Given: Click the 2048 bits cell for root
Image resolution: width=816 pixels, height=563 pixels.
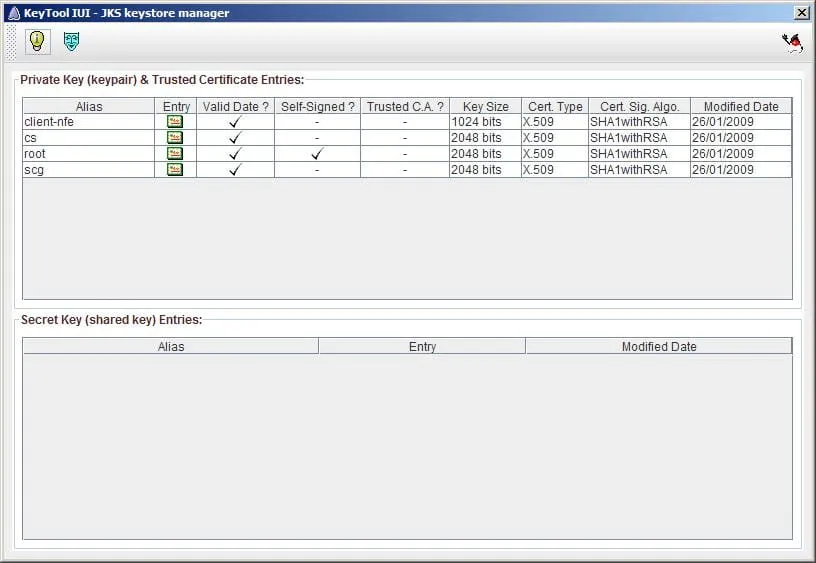Looking at the screenshot, I should (485, 153).
